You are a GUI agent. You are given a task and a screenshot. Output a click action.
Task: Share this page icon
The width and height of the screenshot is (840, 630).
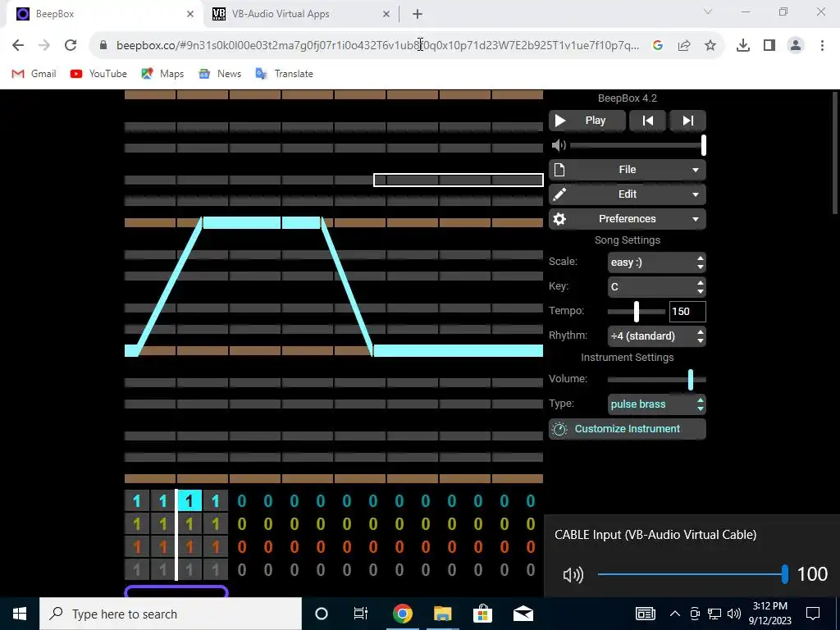point(683,46)
